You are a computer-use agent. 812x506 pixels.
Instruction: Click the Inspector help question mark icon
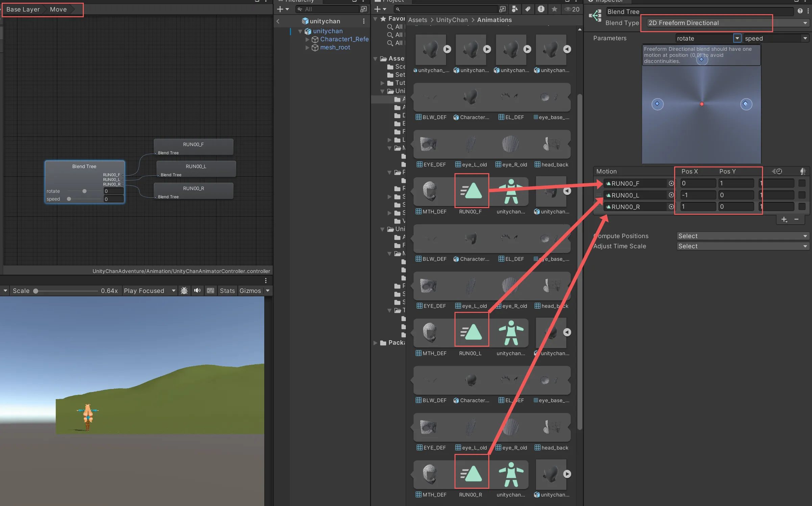(x=800, y=11)
